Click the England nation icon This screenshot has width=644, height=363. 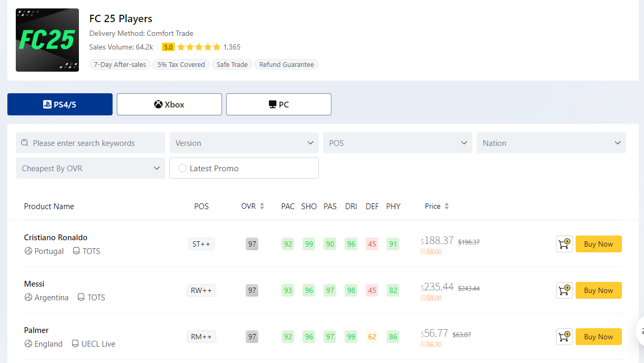coord(28,344)
